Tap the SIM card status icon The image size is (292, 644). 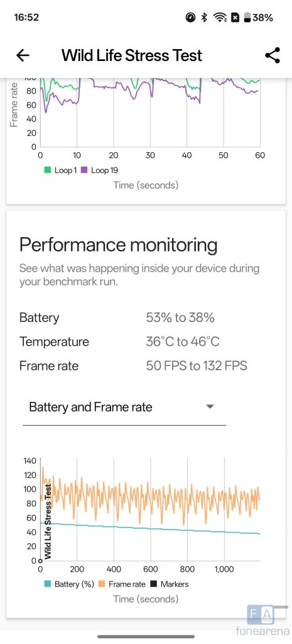coord(235,18)
